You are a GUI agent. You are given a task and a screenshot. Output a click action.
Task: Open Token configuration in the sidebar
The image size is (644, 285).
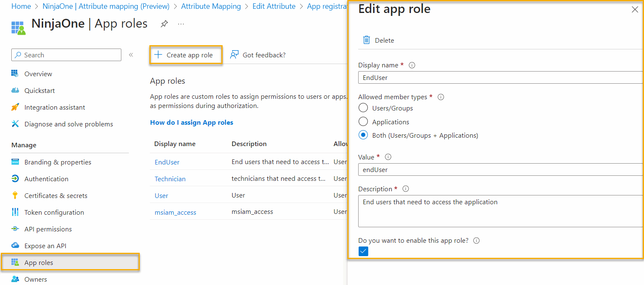click(x=54, y=213)
